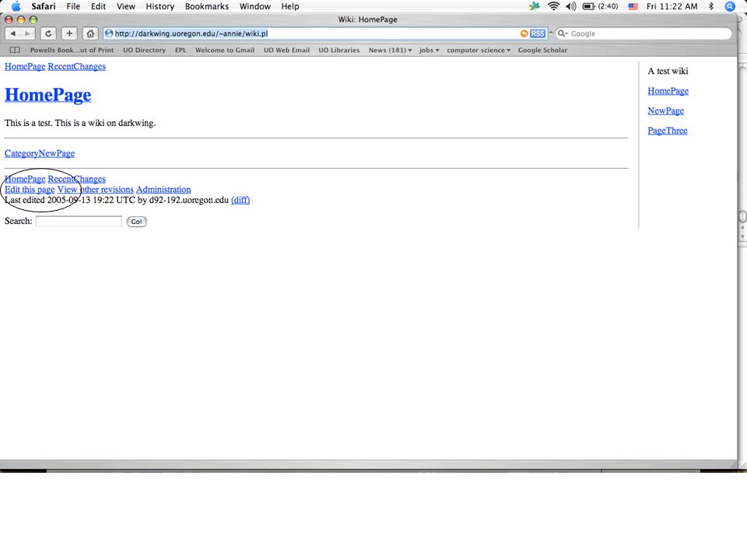Open the Bookmarks menu
The height and width of the screenshot is (560, 747).
(x=207, y=6)
